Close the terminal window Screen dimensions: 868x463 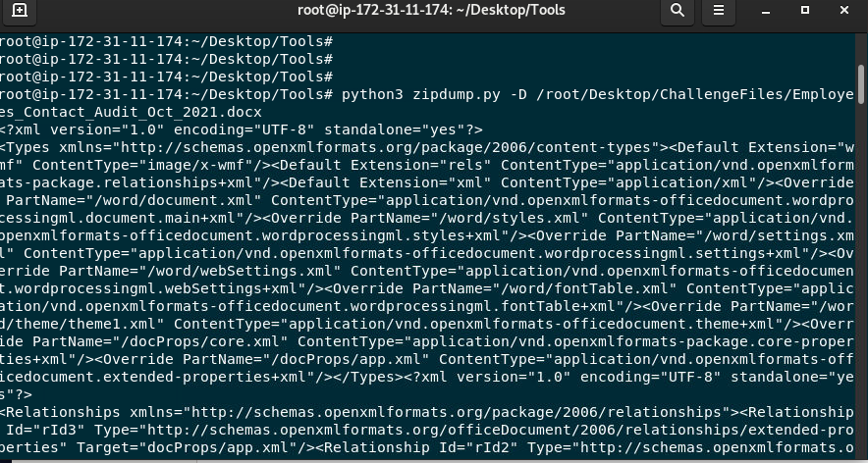click(x=843, y=12)
